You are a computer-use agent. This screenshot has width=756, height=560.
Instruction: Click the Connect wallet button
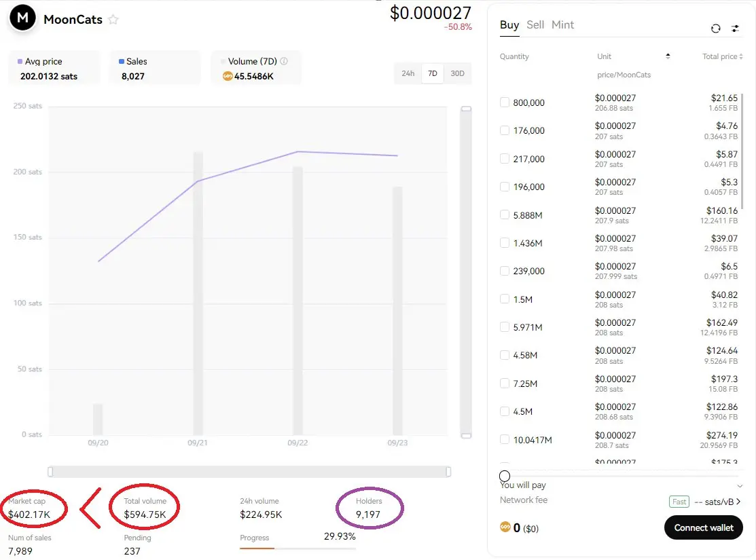coord(704,527)
